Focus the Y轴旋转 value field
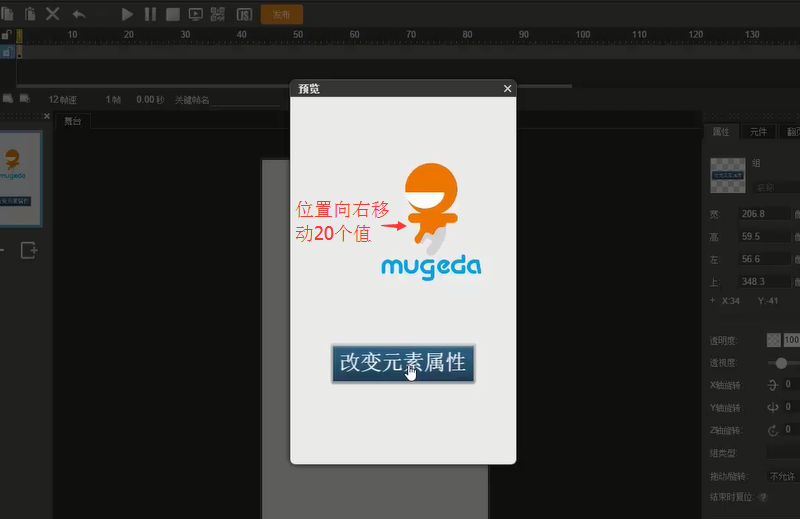 (x=791, y=406)
